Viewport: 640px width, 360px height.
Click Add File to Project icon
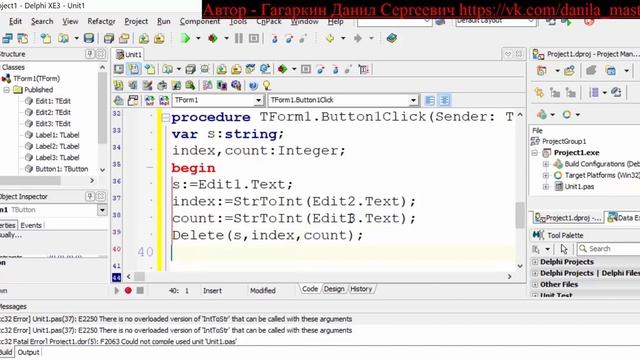point(144,39)
